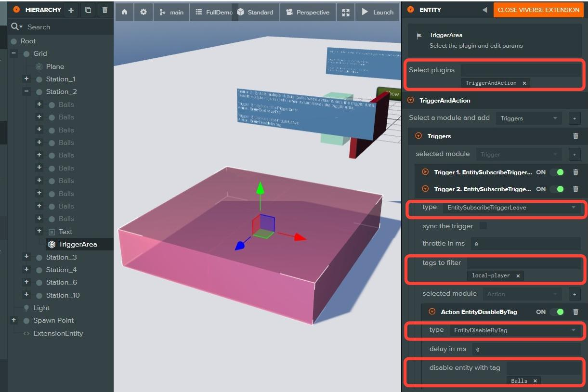Screen dimensions: 588x392
Task: Click the home icon in viewport toolbar
Action: (x=125, y=12)
